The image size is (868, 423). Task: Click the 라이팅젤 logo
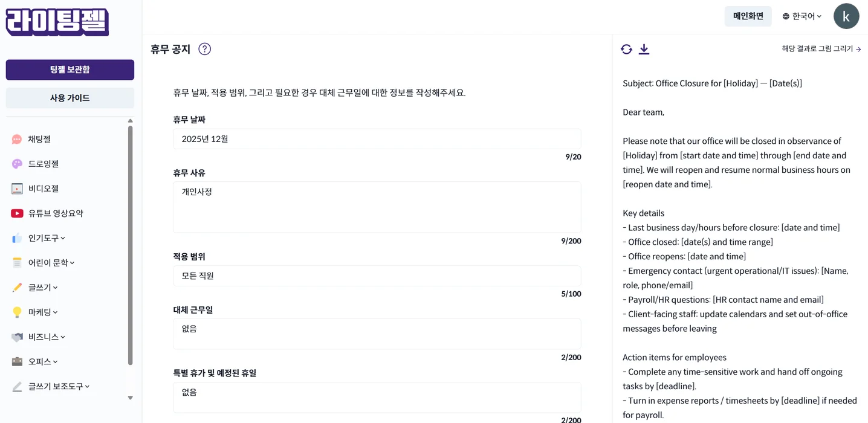tap(57, 22)
